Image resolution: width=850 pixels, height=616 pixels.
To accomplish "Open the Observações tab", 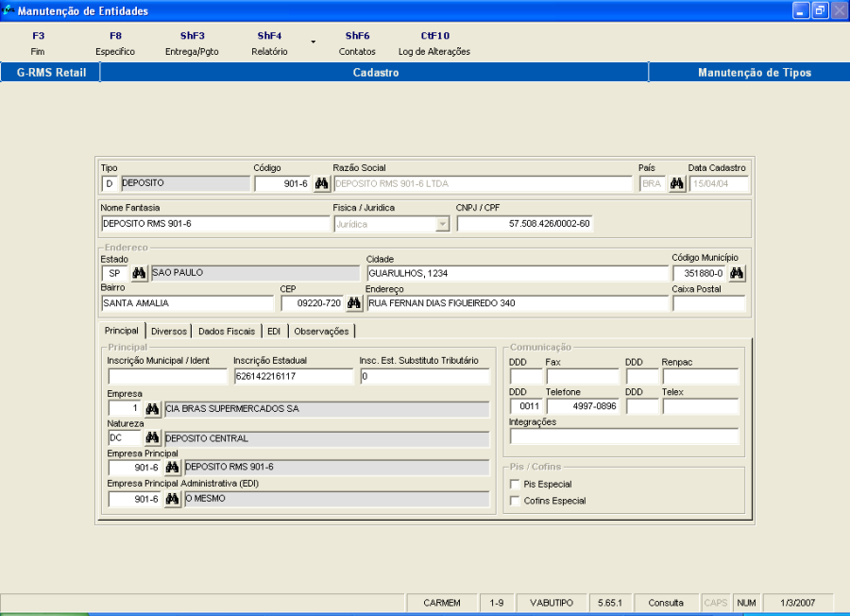I will point(321,332).
